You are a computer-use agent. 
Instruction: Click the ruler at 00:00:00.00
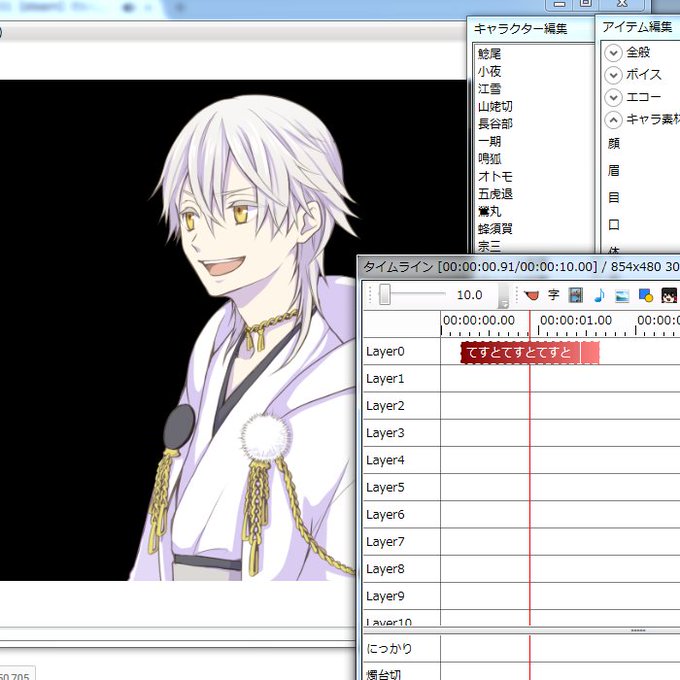479,320
